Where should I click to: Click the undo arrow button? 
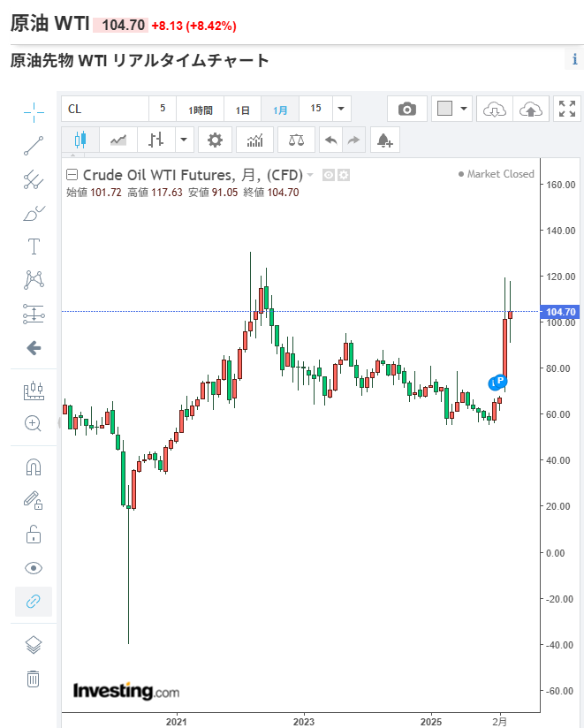coord(330,140)
